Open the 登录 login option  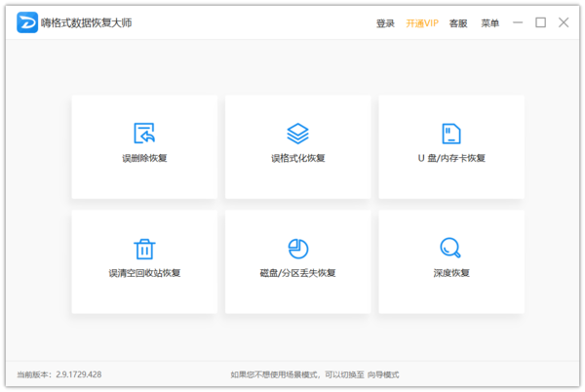[x=385, y=23]
